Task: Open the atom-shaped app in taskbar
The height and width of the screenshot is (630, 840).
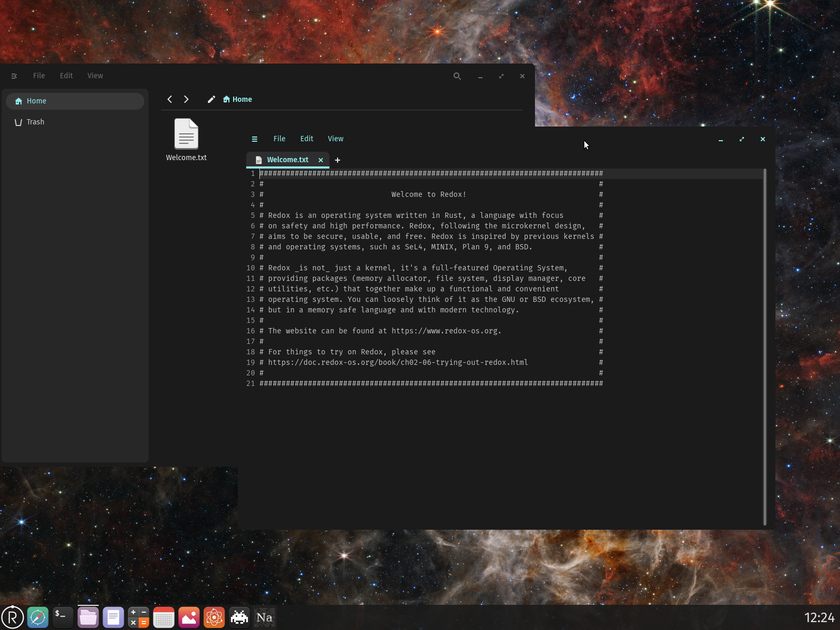Action: [x=214, y=617]
